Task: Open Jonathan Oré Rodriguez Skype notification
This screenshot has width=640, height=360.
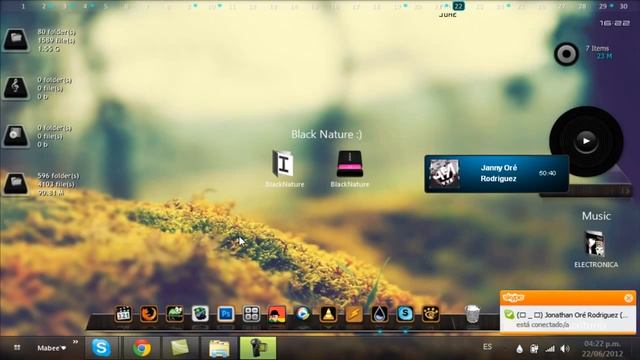Action: (x=568, y=319)
